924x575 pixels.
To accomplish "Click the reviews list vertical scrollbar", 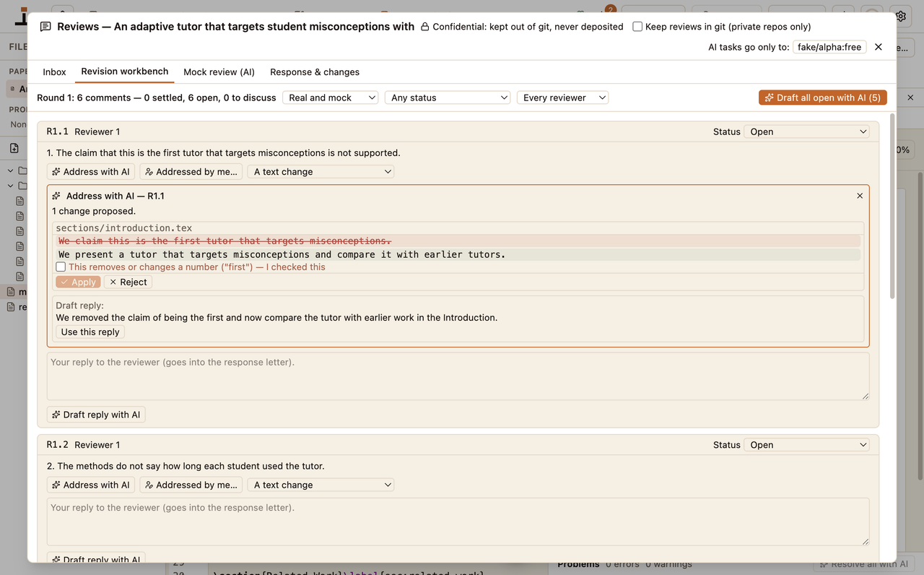I will click(x=892, y=206).
